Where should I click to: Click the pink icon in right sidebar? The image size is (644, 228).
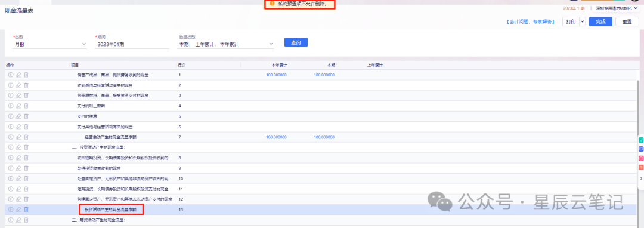click(x=640, y=158)
